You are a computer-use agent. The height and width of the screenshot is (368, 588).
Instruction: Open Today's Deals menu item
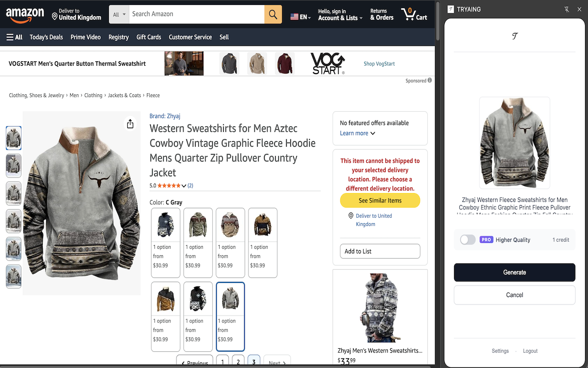click(x=46, y=37)
